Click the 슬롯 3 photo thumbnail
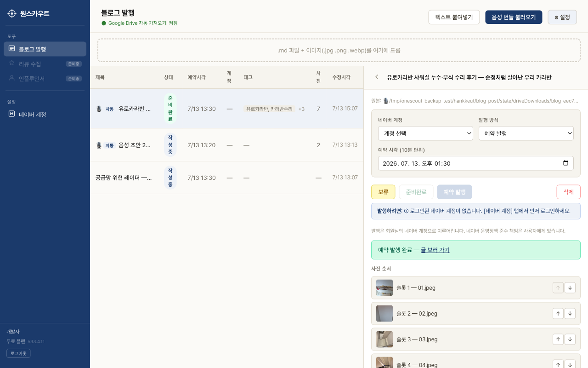Screen dimensions: 588x368 (384, 339)
